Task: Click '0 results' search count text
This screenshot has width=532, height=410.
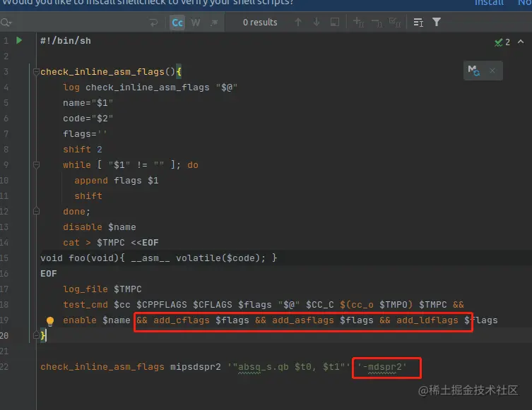Action: 260,23
